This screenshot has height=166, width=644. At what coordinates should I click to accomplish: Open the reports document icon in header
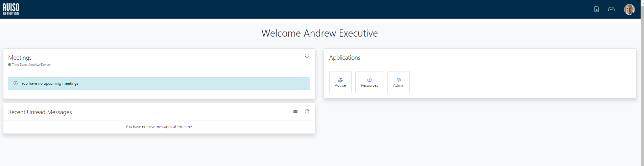(x=596, y=9)
